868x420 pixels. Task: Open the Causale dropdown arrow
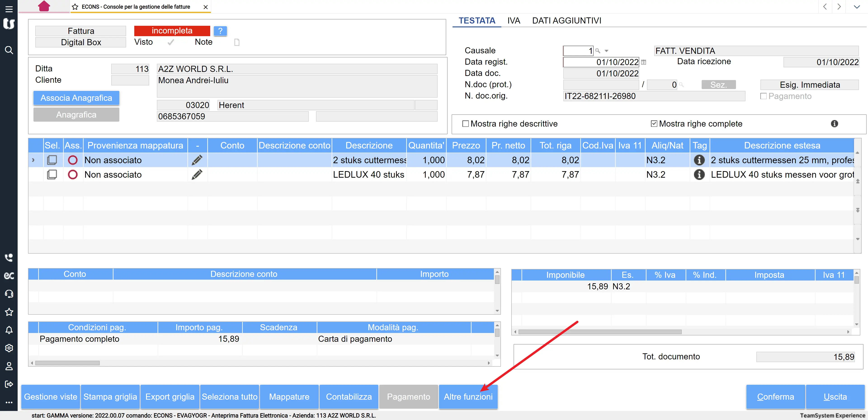(x=606, y=51)
